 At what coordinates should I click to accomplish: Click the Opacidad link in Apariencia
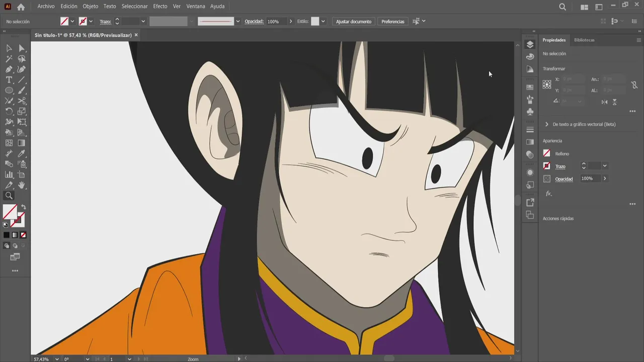click(x=564, y=179)
